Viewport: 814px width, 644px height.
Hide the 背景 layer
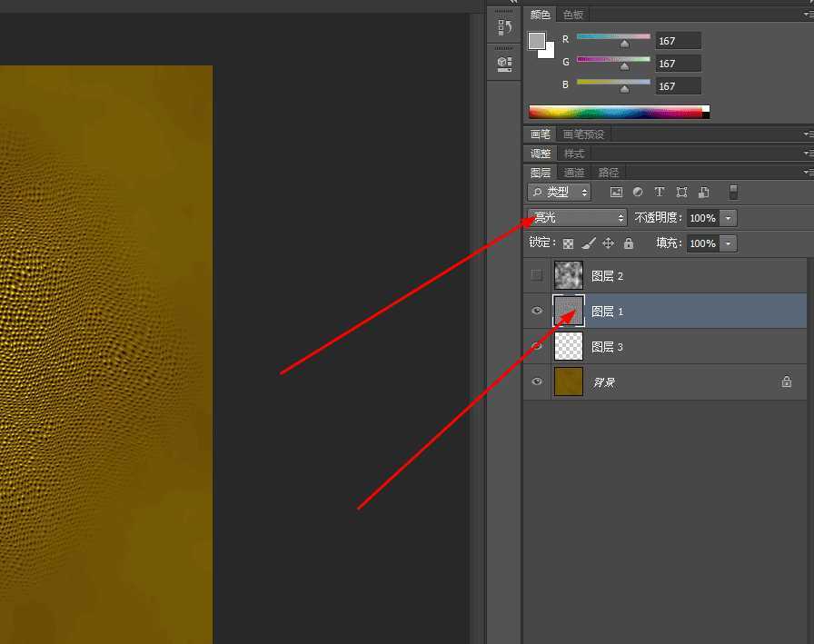coord(537,381)
